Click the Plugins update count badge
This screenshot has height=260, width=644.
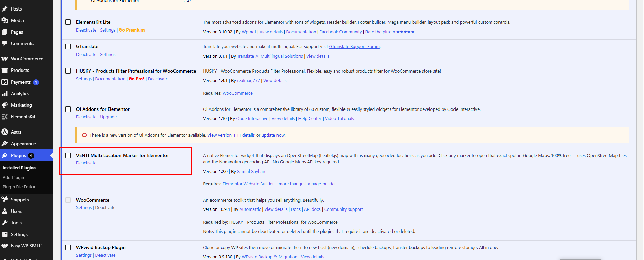click(x=31, y=156)
